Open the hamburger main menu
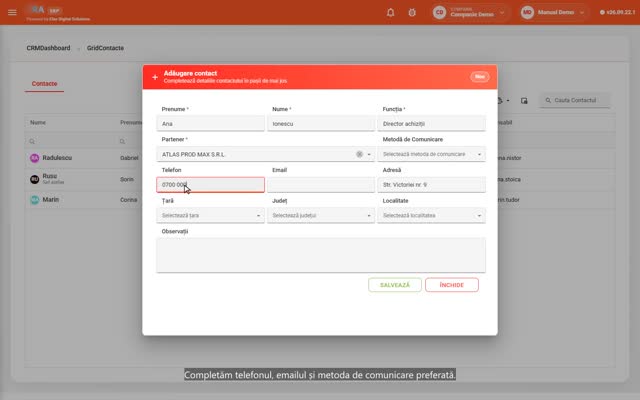The image size is (640, 400). (x=12, y=12)
